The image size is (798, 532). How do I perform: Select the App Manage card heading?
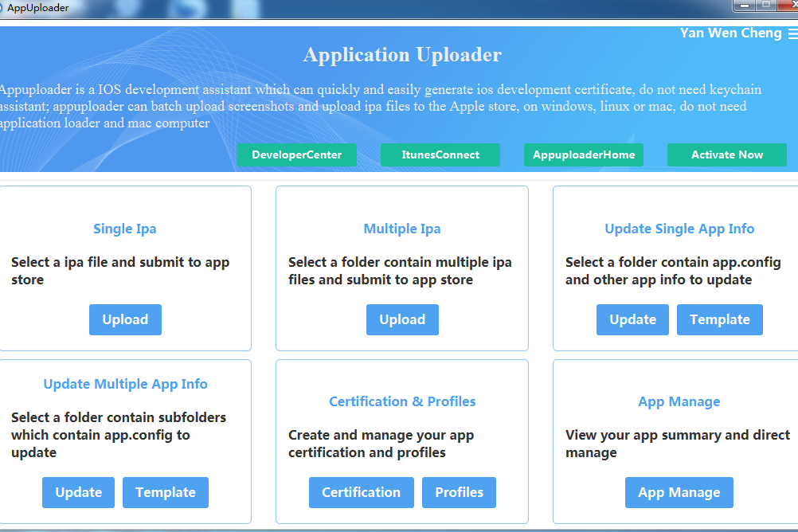point(679,401)
